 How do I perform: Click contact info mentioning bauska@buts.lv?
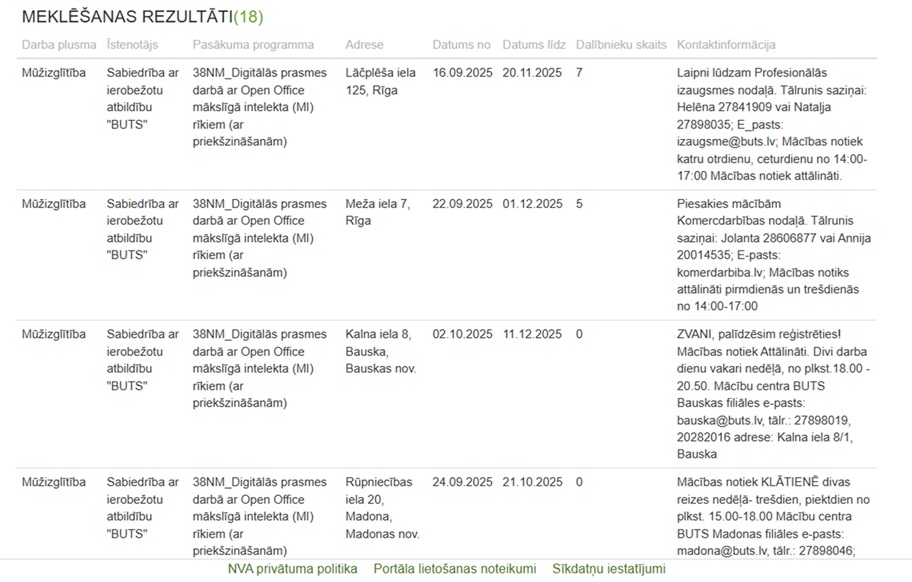[x=773, y=394]
